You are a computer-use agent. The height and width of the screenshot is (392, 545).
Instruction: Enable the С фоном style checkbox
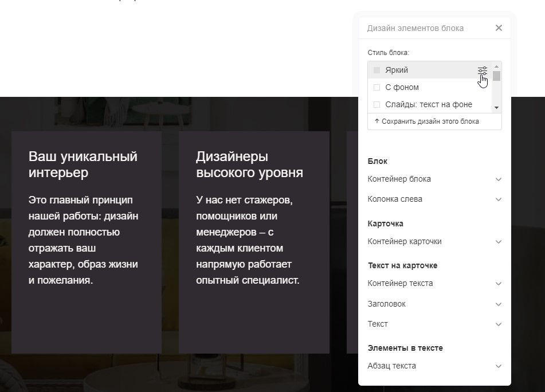tap(377, 88)
